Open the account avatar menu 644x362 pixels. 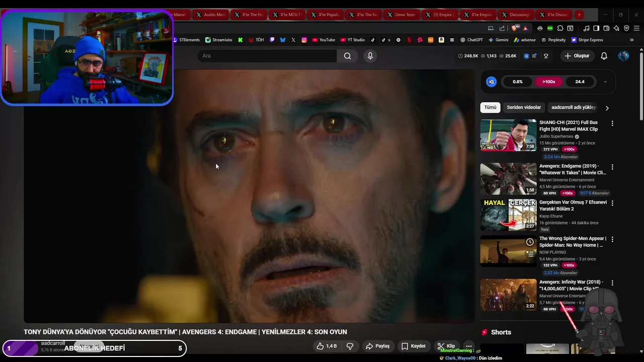pos(623,56)
